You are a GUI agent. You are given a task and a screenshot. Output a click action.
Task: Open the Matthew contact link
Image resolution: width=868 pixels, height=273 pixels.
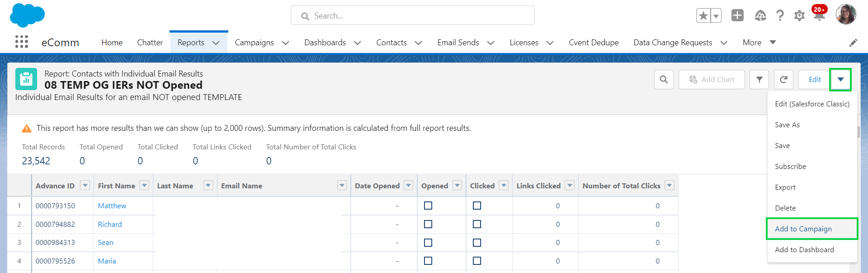pos(112,206)
